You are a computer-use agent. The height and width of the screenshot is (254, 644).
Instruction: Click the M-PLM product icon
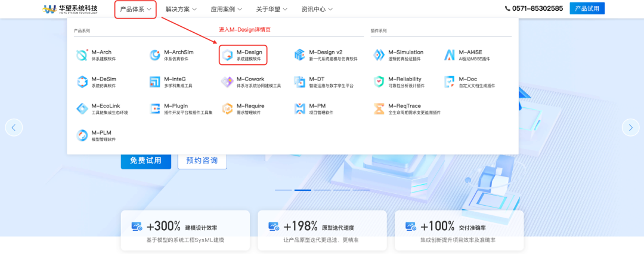(x=82, y=135)
